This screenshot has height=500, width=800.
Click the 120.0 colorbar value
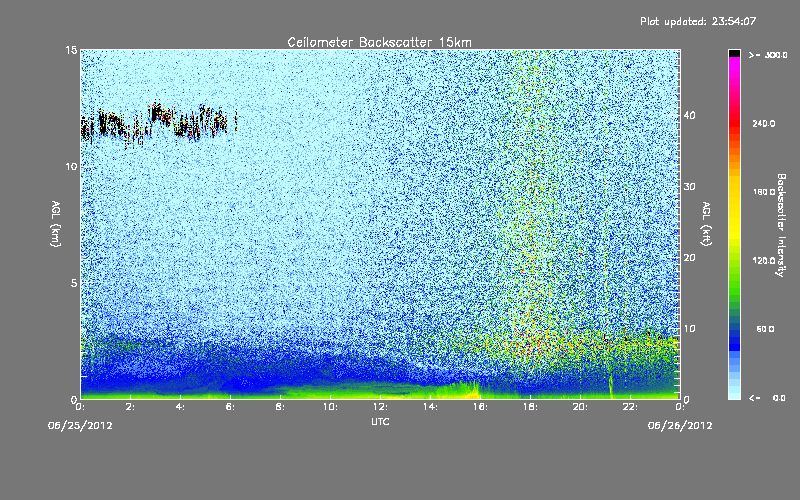click(x=764, y=260)
